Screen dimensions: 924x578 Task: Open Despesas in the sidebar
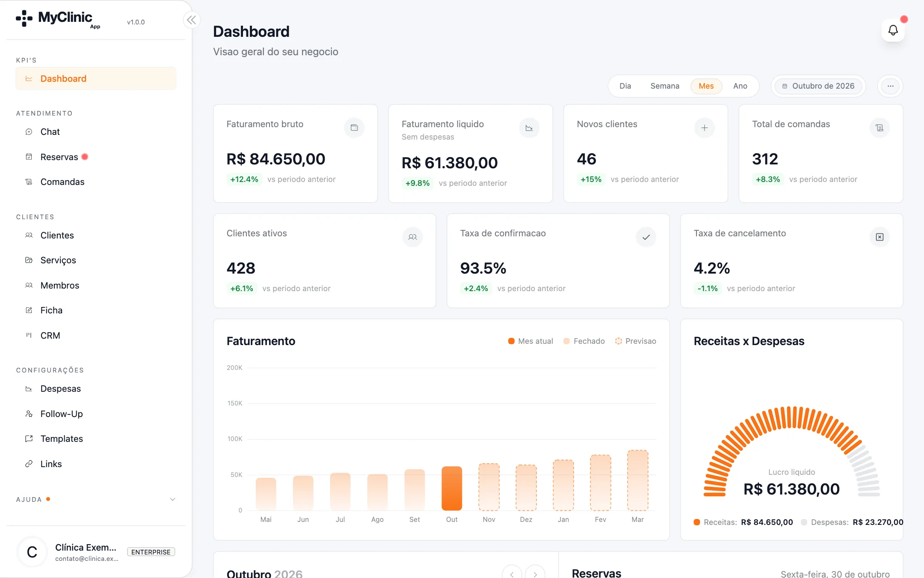[x=96, y=389]
